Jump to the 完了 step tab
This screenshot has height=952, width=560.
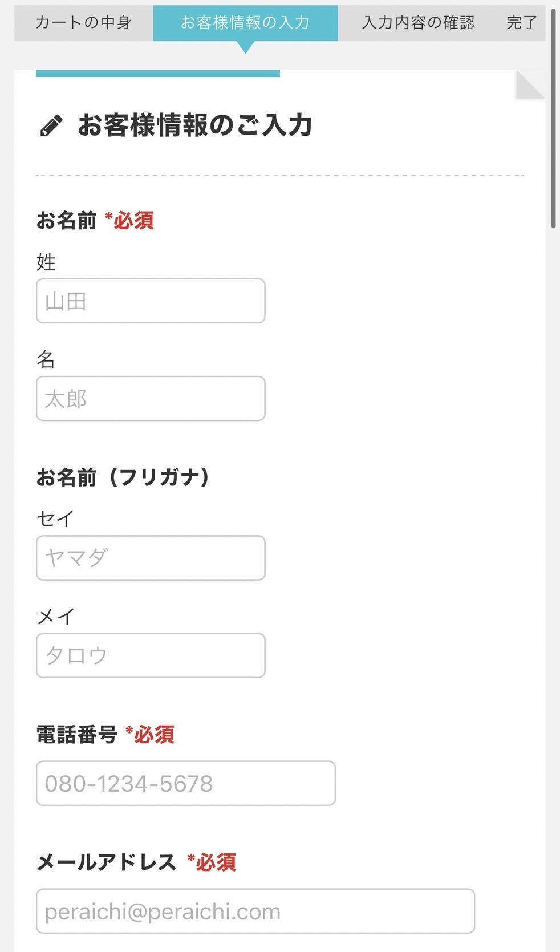(x=521, y=23)
